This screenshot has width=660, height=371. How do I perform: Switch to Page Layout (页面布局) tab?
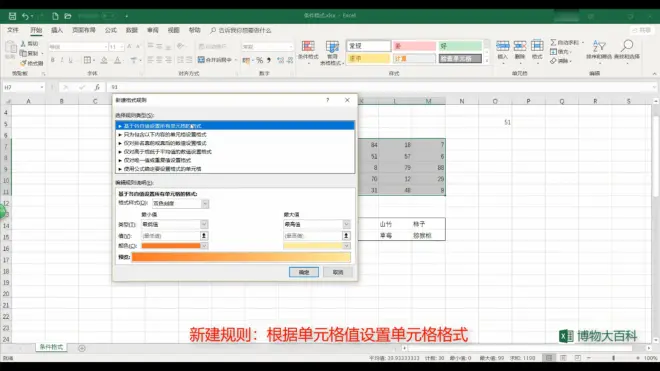click(84, 30)
